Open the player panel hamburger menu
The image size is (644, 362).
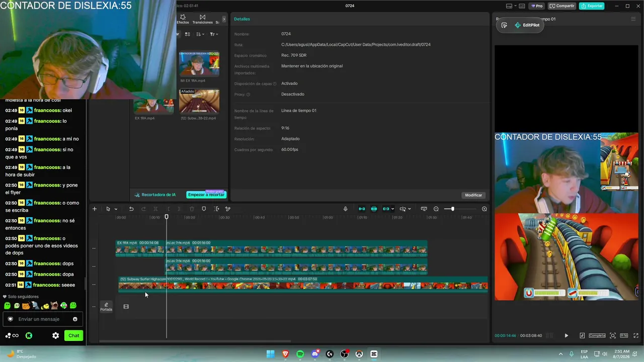633,19
